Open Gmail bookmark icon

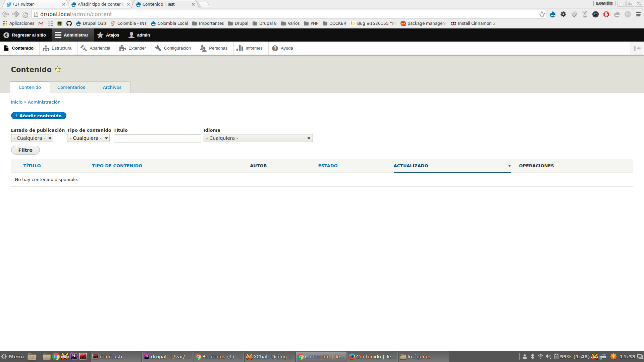[x=41, y=23]
